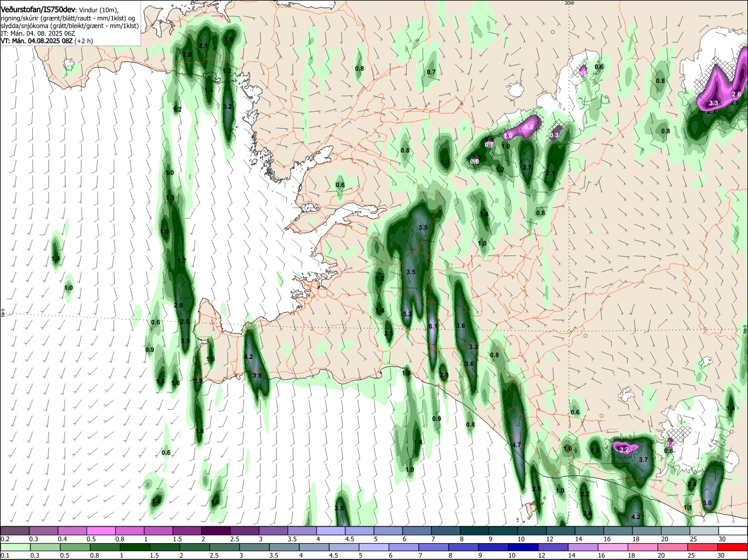
Task: Click the 2.2 rainfall value
Action: point(585,494)
